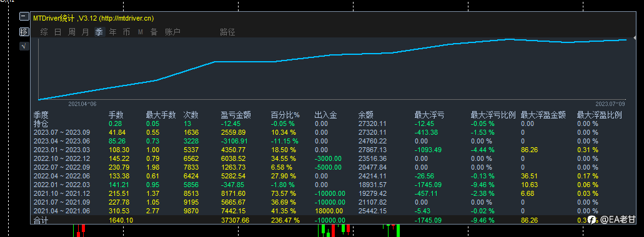The width and height of the screenshot is (644, 237).
Task: Switch to the 月 monthly tab
Action: click(86, 32)
